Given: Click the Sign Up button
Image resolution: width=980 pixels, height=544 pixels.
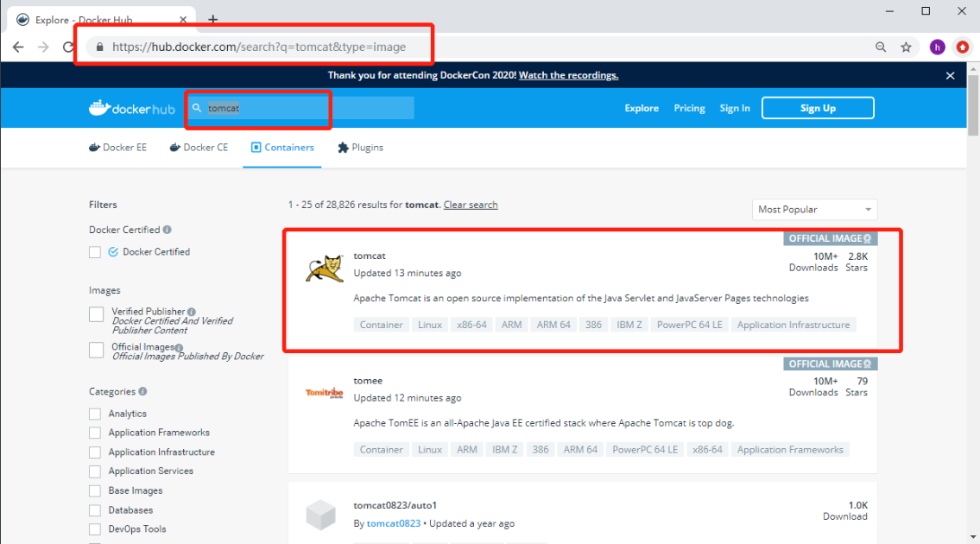Looking at the screenshot, I should click(819, 108).
